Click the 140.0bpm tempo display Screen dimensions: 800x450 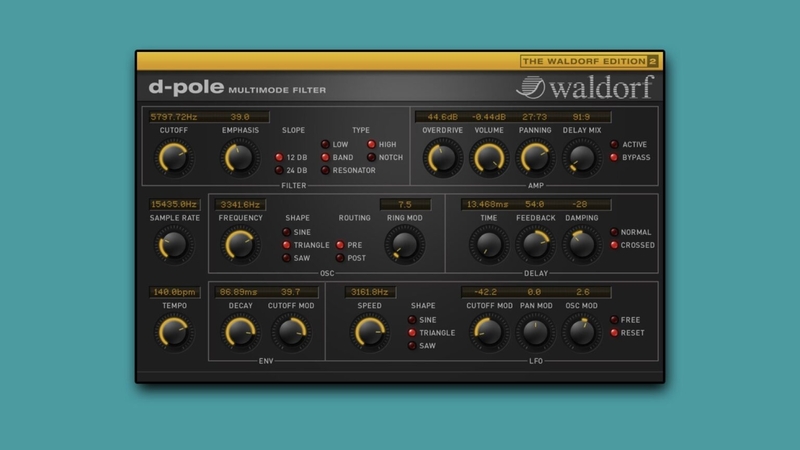(x=174, y=292)
